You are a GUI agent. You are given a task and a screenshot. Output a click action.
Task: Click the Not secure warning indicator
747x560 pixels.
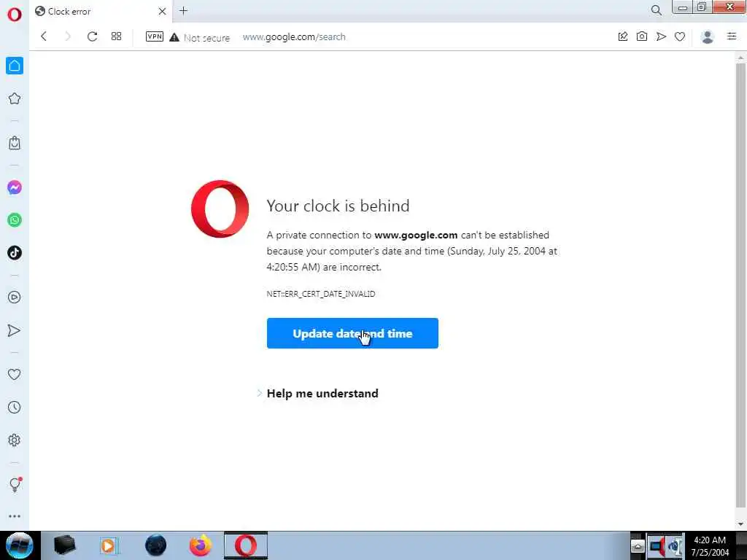click(200, 37)
